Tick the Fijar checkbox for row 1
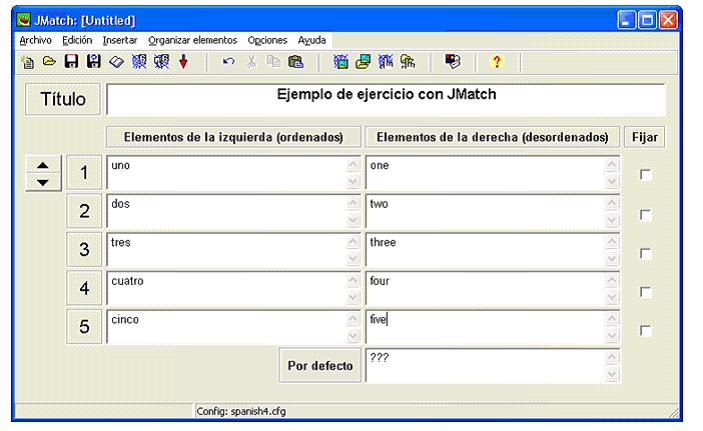Screen dimensions: 703x431 tap(646, 174)
